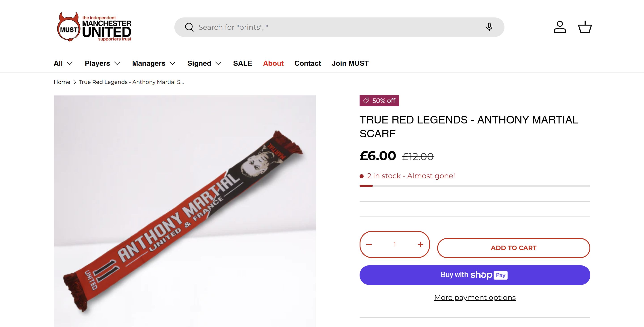Expand the All menu dropdown
The height and width of the screenshot is (327, 644).
63,63
